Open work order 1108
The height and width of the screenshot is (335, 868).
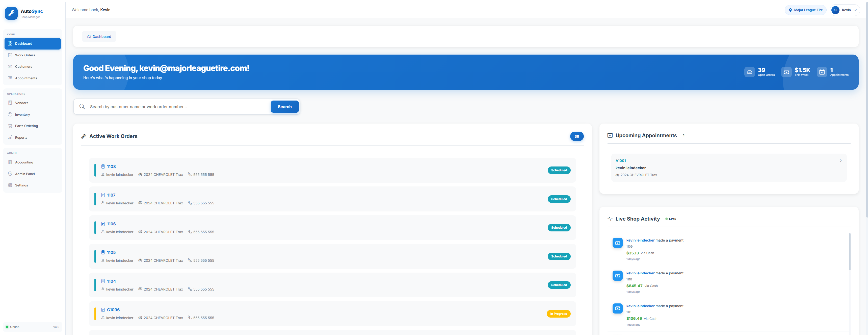coord(111,166)
